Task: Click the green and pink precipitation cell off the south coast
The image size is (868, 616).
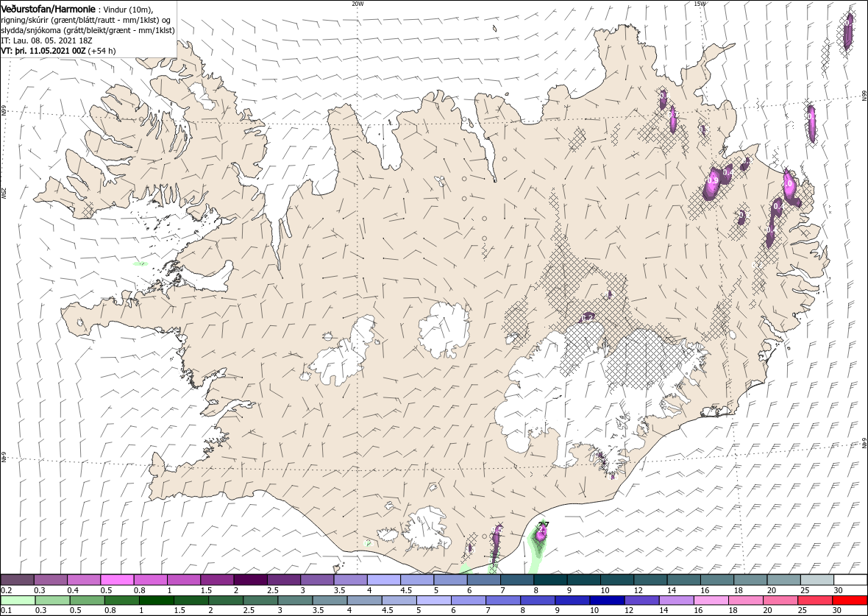Action: click(539, 544)
